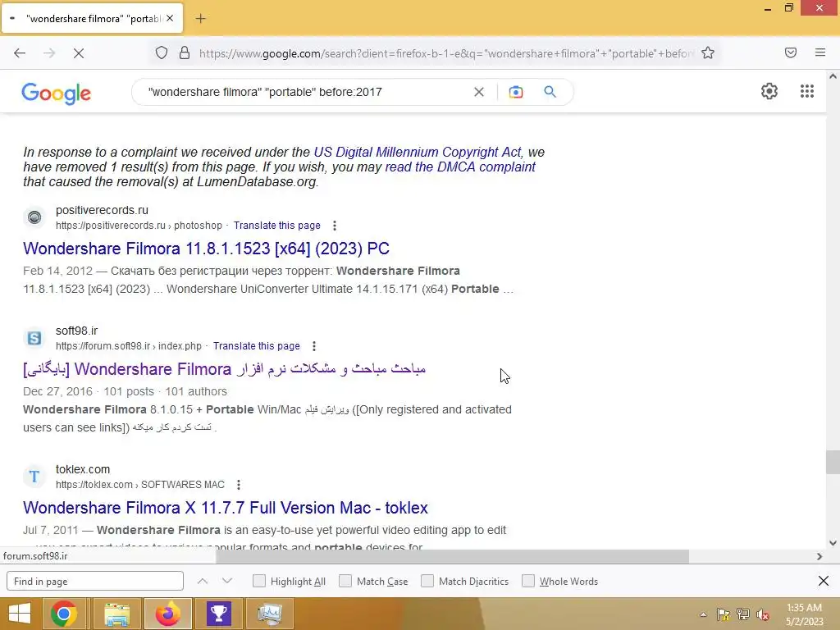Click the horizontal scrollbar right arrow

tap(819, 556)
